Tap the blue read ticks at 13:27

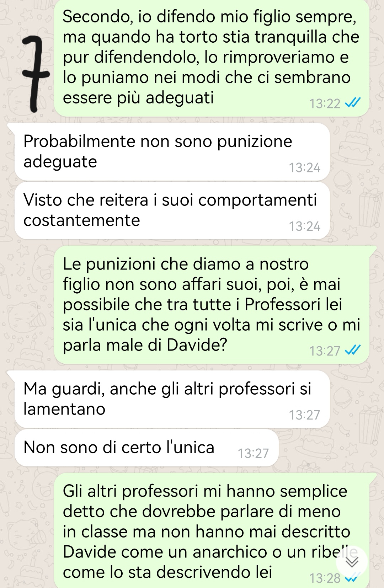coord(353,351)
